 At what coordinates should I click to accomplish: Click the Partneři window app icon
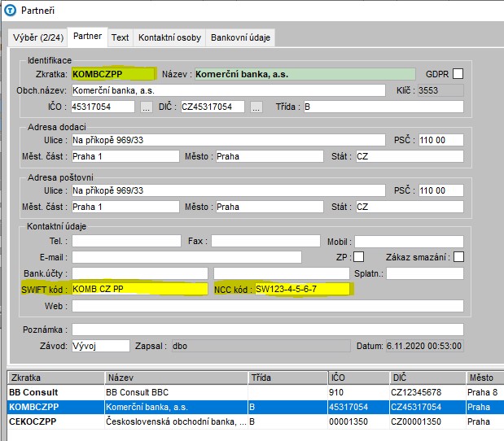(x=10, y=11)
